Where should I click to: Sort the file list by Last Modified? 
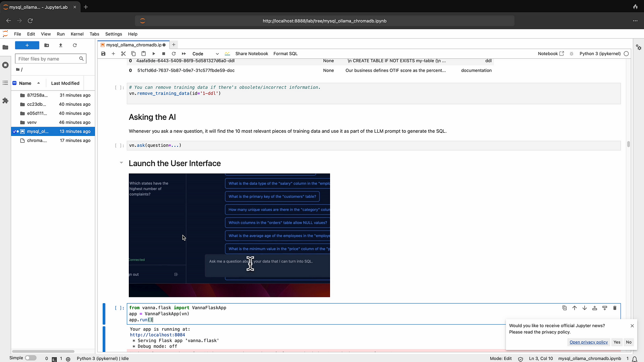click(x=65, y=83)
